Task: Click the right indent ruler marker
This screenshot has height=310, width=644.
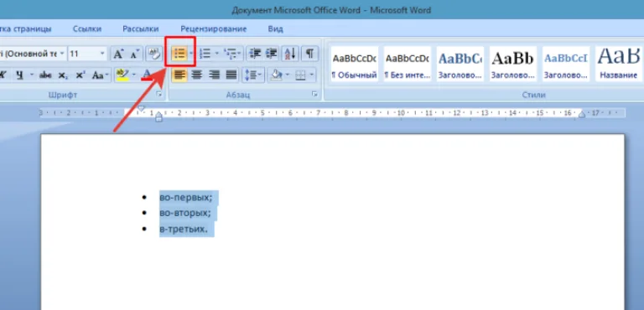Action: [582, 115]
